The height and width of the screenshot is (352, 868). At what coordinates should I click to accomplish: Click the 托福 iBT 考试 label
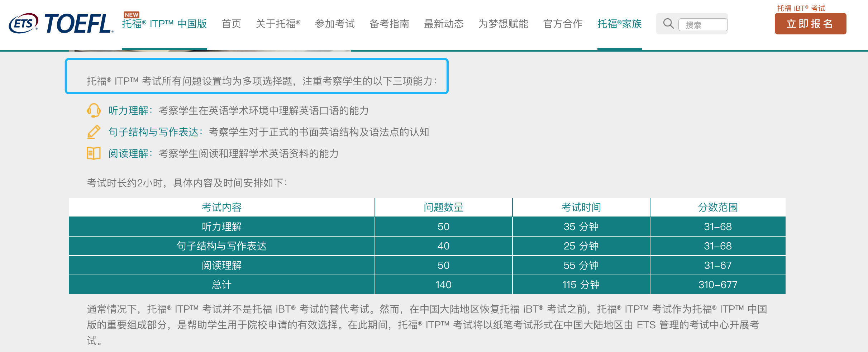tap(801, 8)
